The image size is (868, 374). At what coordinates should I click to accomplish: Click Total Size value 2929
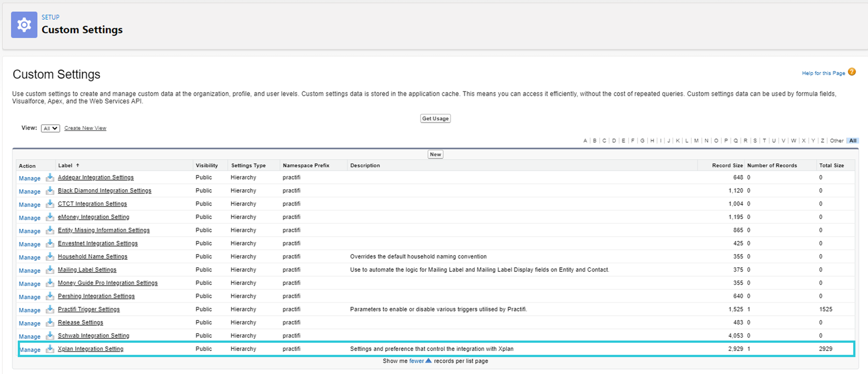[826, 349]
